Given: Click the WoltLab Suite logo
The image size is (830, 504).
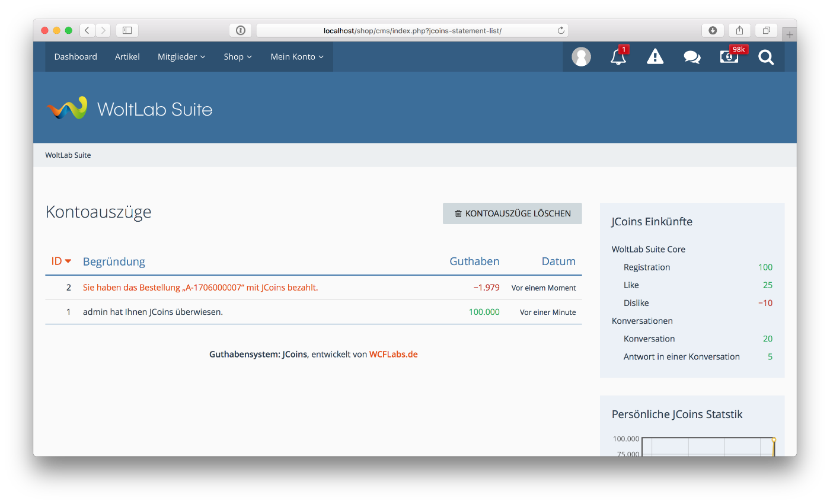Looking at the screenshot, I should coord(129,109).
